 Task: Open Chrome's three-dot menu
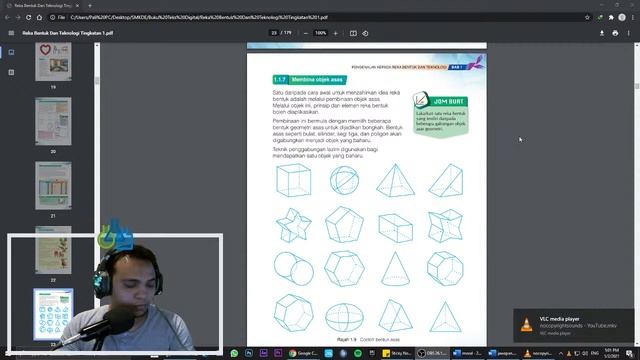(x=633, y=17)
